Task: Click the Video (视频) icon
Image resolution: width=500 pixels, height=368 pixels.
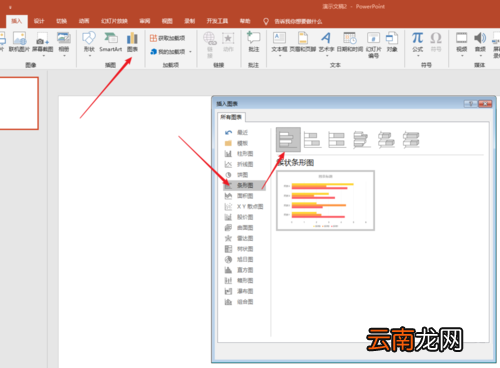Action: tap(462, 38)
